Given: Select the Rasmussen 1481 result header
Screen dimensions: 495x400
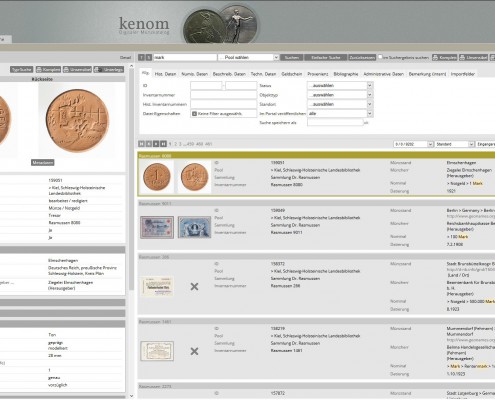Looking at the screenshot, I should pyautogui.click(x=316, y=321).
